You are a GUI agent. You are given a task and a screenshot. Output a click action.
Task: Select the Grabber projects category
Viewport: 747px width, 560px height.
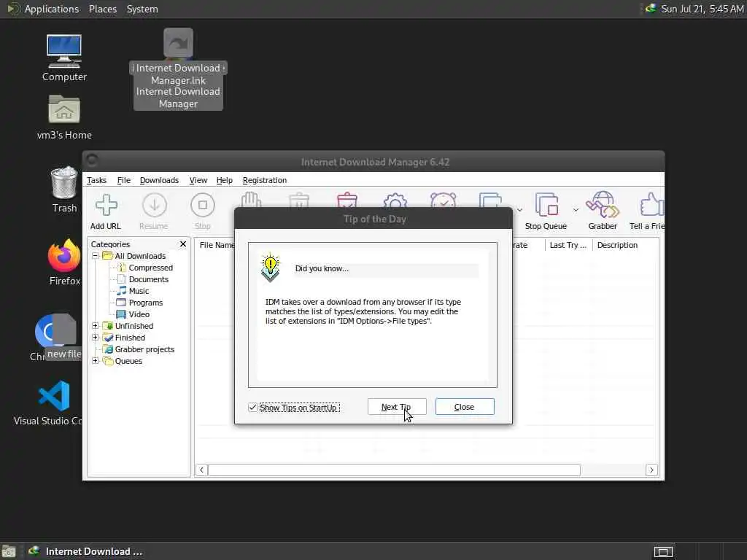(144, 349)
